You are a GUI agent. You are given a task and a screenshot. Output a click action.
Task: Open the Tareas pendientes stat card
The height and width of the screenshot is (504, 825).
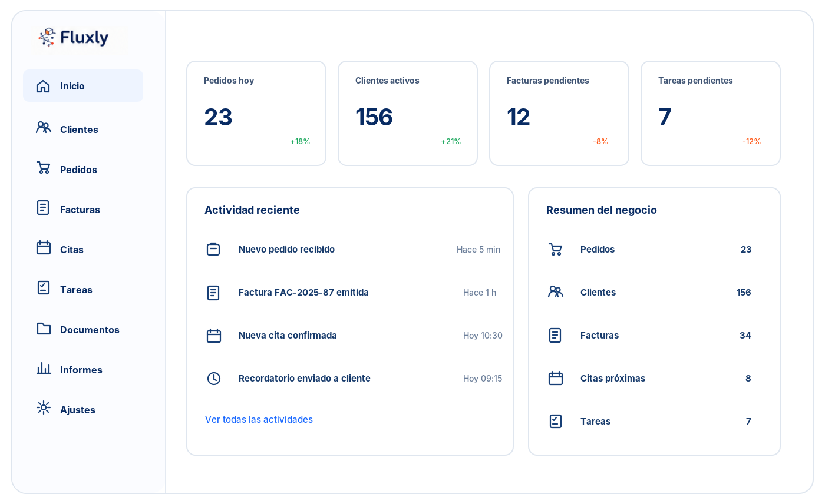pos(711,113)
